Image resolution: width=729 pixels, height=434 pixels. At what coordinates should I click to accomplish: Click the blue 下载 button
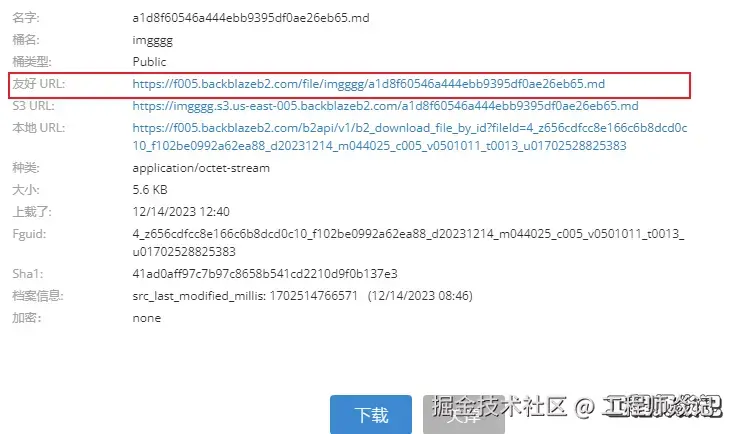pos(371,414)
